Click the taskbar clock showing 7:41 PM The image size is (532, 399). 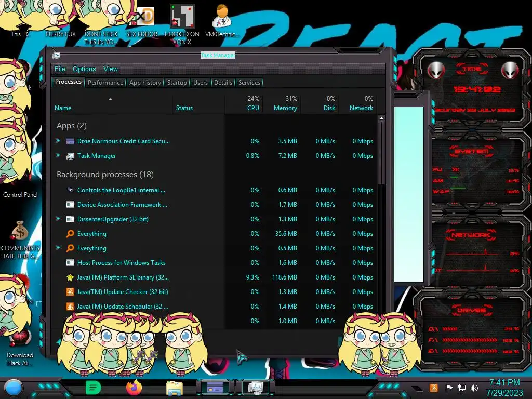coord(504,388)
